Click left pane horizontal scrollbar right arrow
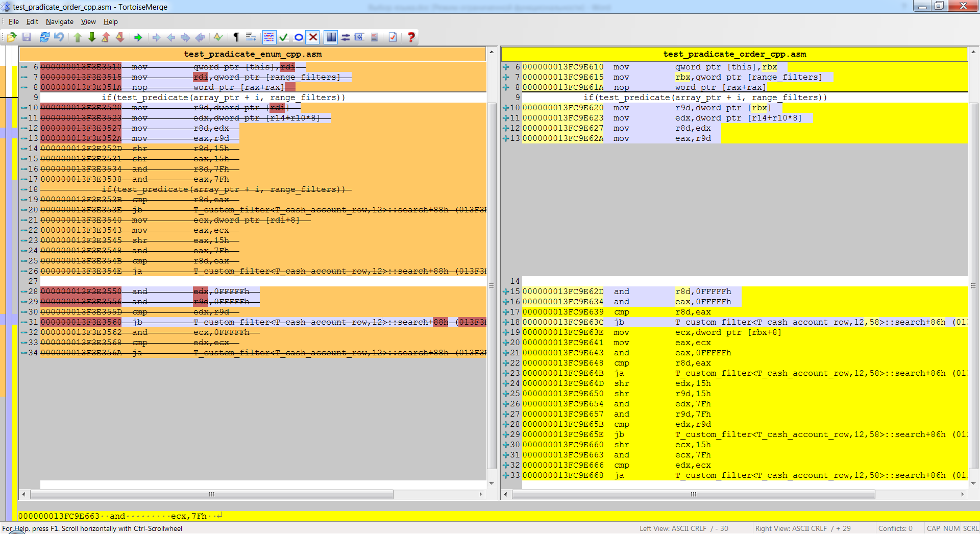The image size is (980, 534). coord(481,494)
